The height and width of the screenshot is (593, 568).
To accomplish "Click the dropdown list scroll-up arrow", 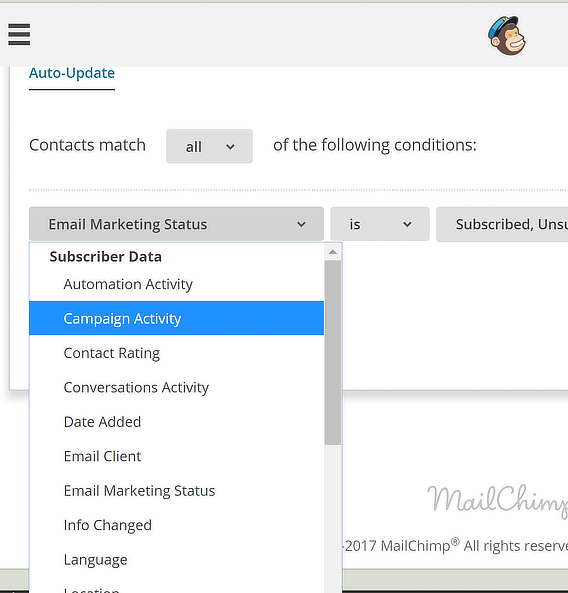I will (333, 252).
